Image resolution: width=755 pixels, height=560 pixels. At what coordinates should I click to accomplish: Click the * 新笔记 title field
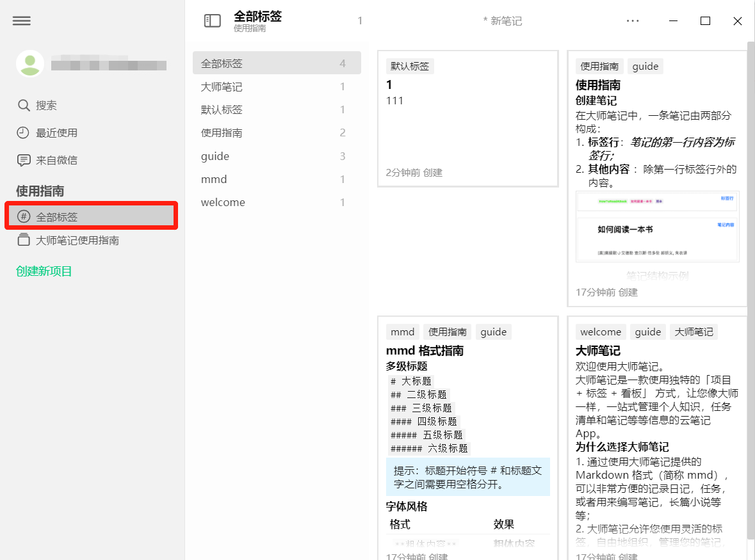tap(502, 20)
